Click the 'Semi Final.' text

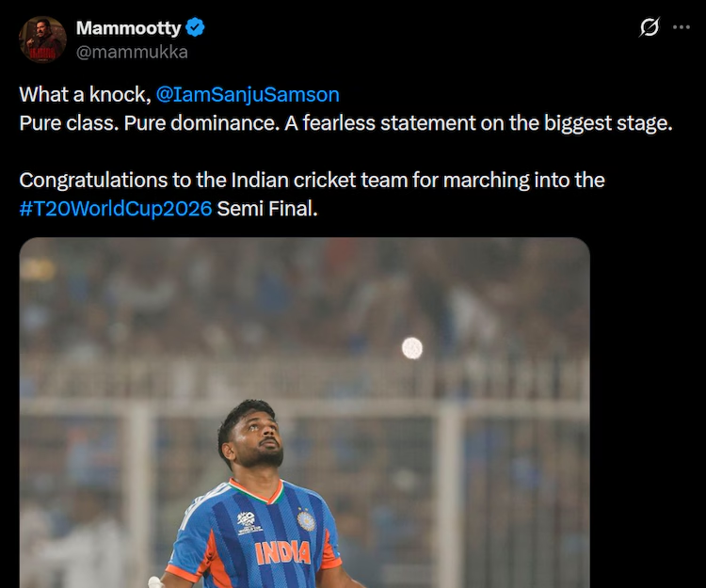click(x=267, y=208)
